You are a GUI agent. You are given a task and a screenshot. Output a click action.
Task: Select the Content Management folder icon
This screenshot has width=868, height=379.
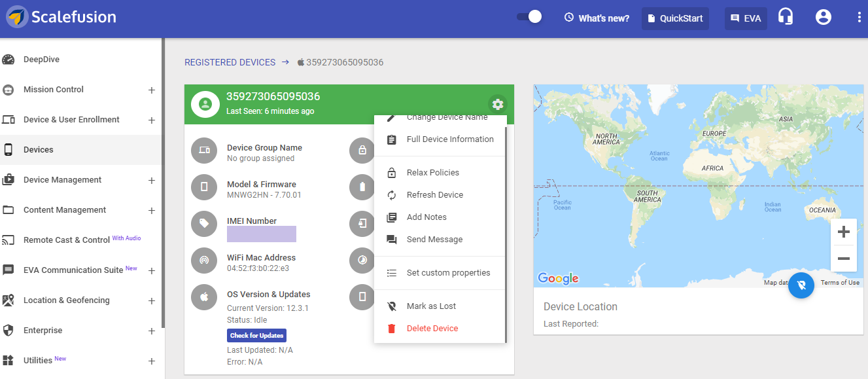click(9, 210)
